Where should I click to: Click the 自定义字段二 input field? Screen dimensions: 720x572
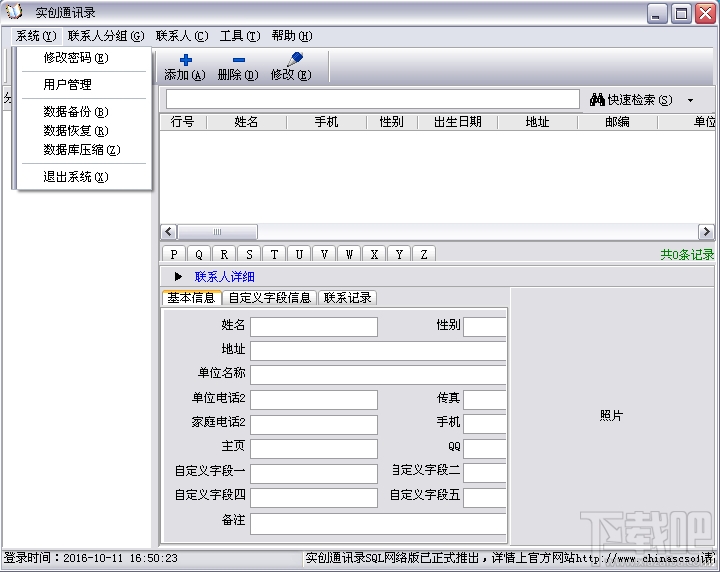pyautogui.click(x=485, y=473)
